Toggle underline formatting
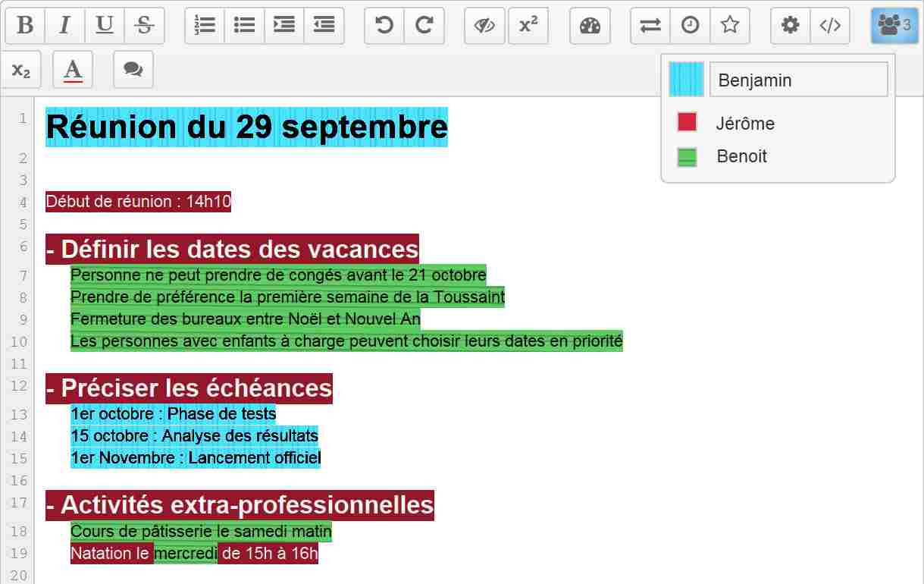Viewport: 924px width, 584px height. [x=105, y=26]
